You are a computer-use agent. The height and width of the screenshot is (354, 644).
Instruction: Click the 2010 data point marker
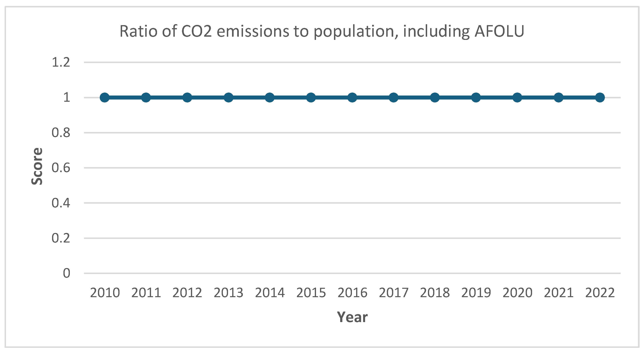(105, 98)
